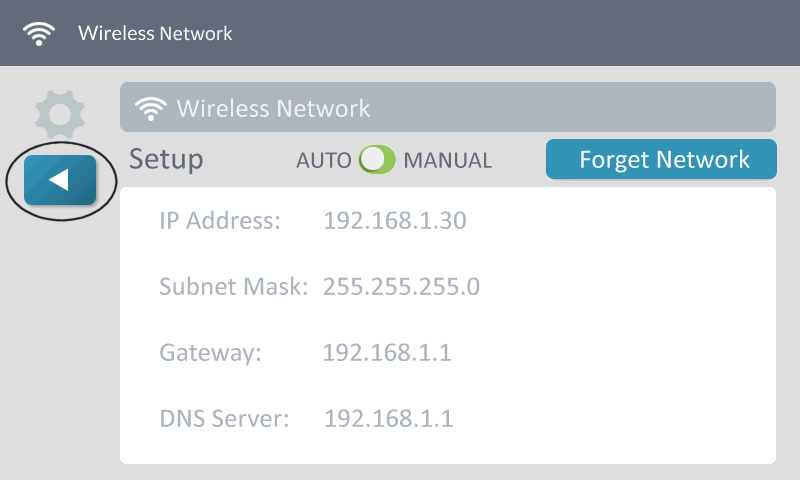Click the Wi-Fi icon in top header

point(40,33)
